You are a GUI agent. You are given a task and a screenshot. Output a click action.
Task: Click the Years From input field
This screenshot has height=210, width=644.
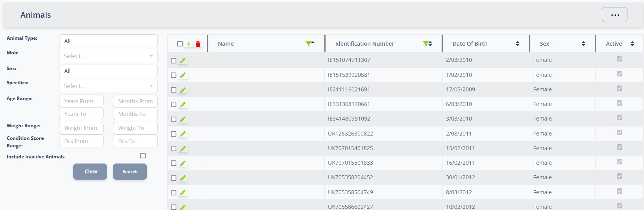pyautogui.click(x=81, y=101)
